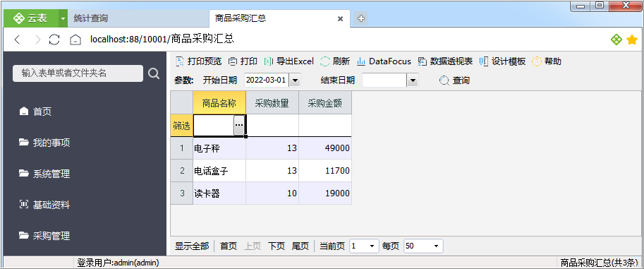Viewport: 644px width, 269px height.
Task: Click the 设计模板 icon
Action: pyautogui.click(x=484, y=61)
